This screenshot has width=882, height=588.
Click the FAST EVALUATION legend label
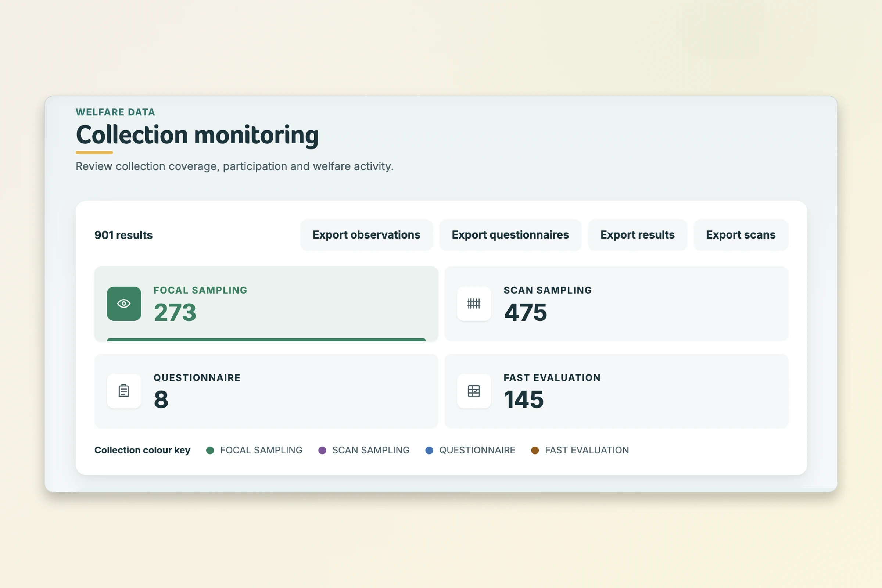click(587, 450)
